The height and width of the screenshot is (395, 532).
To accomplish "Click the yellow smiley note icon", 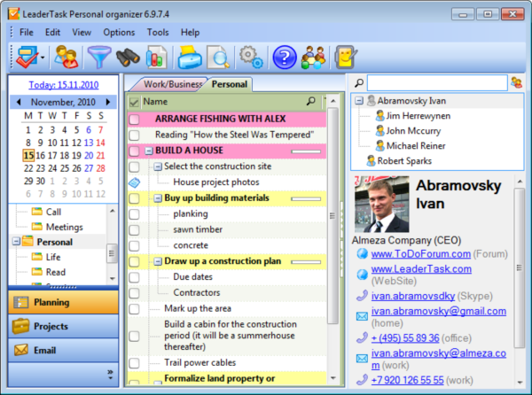I will pos(348,58).
